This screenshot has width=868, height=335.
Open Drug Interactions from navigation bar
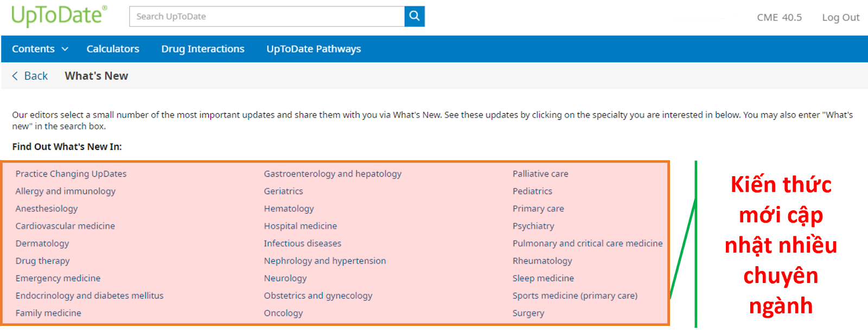click(x=203, y=49)
